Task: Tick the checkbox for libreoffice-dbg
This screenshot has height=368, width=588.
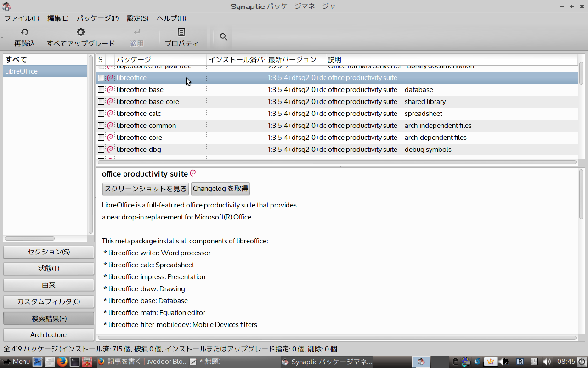Action: click(101, 149)
